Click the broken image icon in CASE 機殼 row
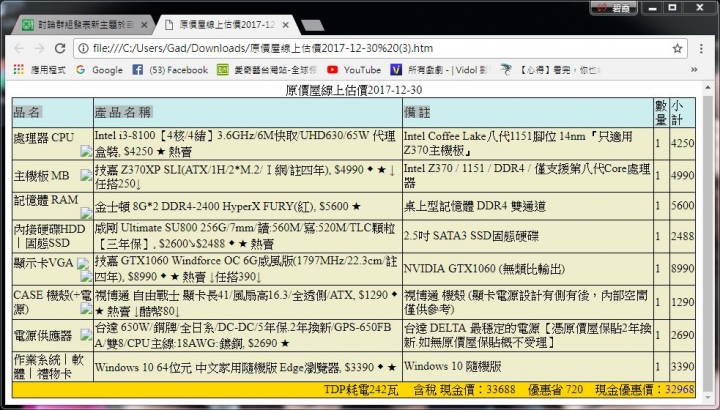This screenshot has height=410, width=720. click(x=86, y=309)
